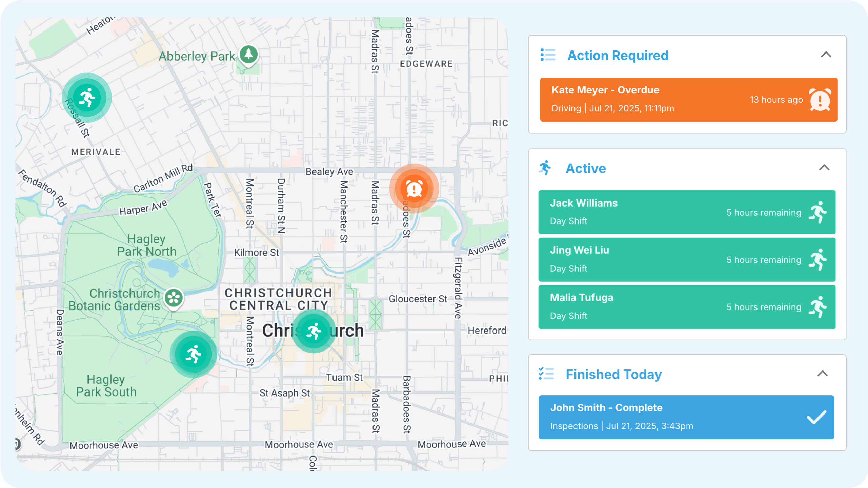
Task: Click the Finished Today checklist icon
Action: pyautogui.click(x=546, y=374)
